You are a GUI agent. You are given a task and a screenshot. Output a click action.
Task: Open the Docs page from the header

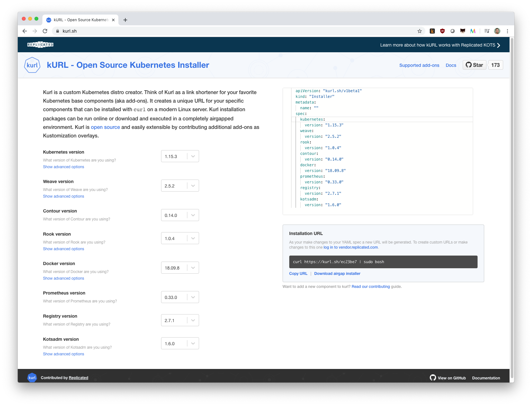pos(451,65)
